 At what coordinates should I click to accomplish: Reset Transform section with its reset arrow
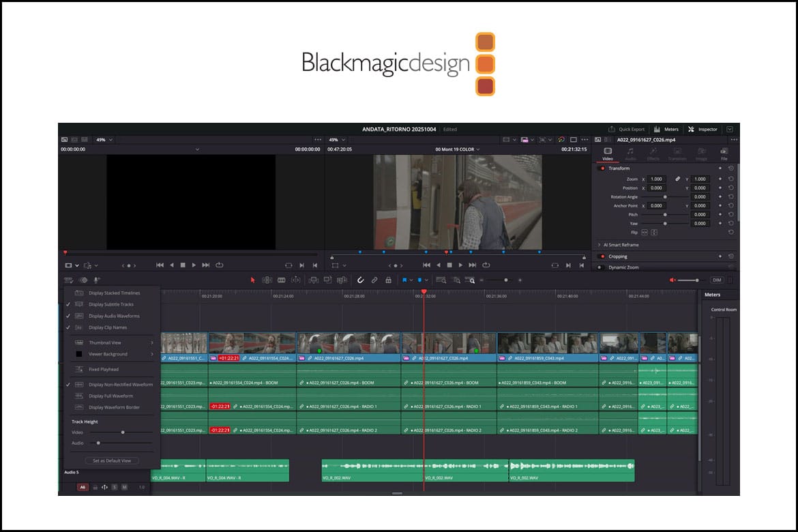731,168
